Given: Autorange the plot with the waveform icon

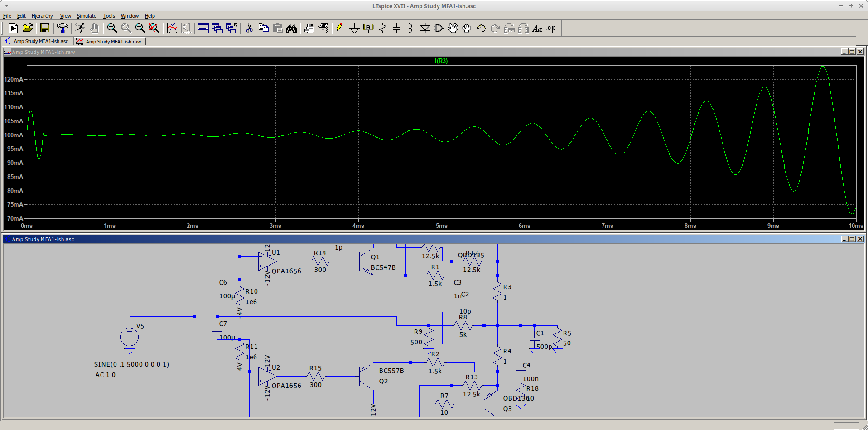Looking at the screenshot, I should pyautogui.click(x=172, y=29).
